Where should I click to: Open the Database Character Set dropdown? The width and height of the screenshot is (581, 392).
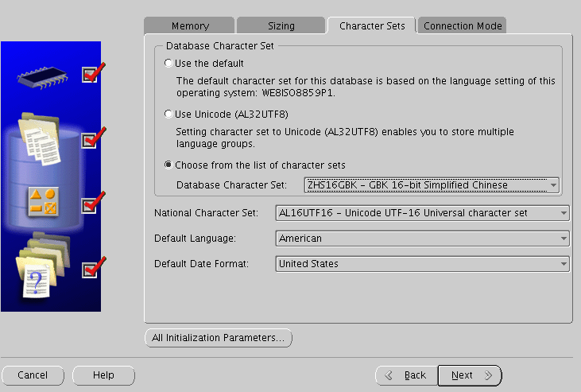432,184
